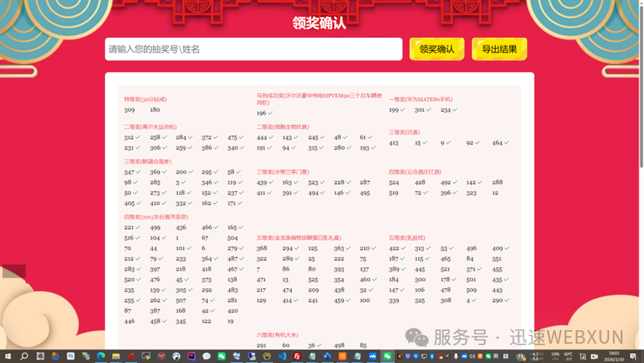This screenshot has height=363, width=644.
Task: Click the 一等奖(华为MATE80手机) heading
Action: click(421, 99)
